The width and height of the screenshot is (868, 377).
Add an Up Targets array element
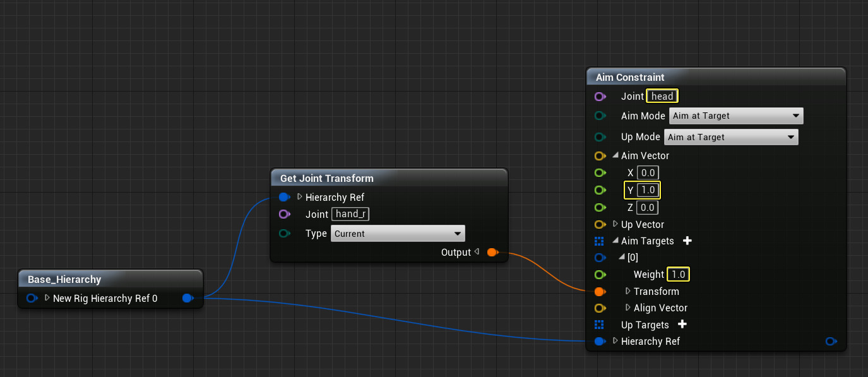pos(682,325)
